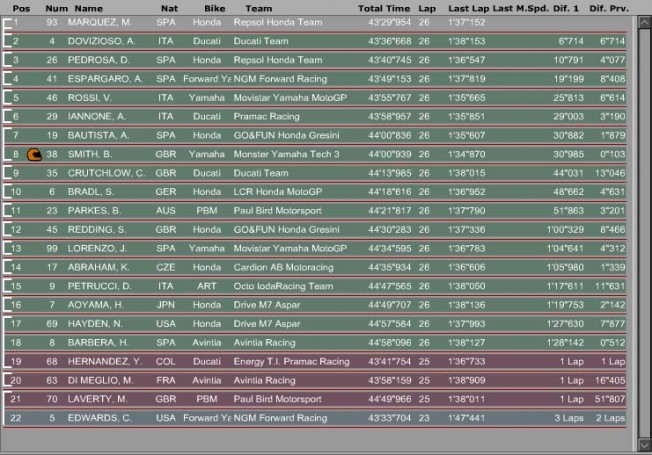Select the REDDING, S. name cell
Screen dimensions: 652x455
(97, 230)
